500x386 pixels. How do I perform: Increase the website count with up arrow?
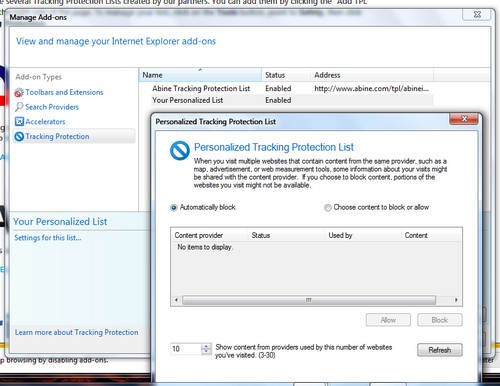[x=206, y=346]
